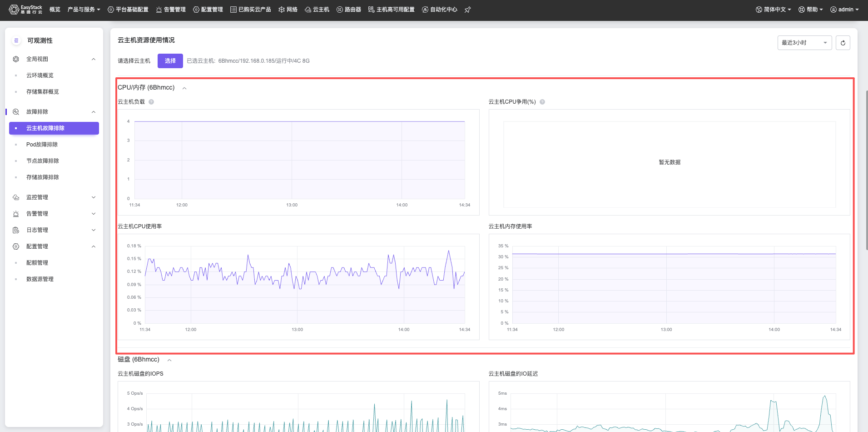Open 存储集群概览 in the sidebar
The width and height of the screenshot is (868, 432).
tap(43, 92)
